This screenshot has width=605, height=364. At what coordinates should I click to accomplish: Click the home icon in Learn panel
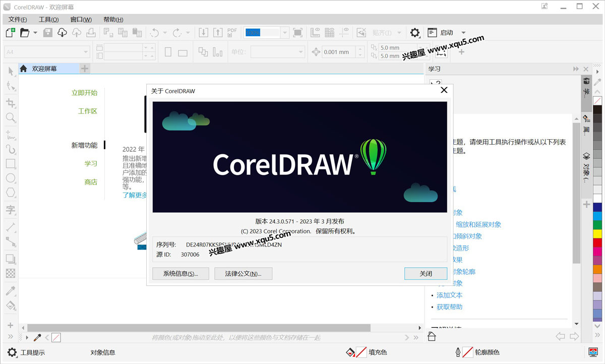click(432, 336)
